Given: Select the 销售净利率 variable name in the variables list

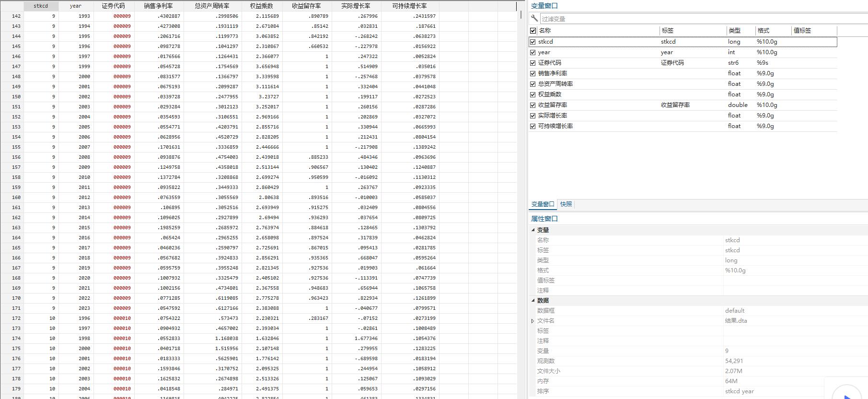Looking at the screenshot, I should [x=553, y=73].
